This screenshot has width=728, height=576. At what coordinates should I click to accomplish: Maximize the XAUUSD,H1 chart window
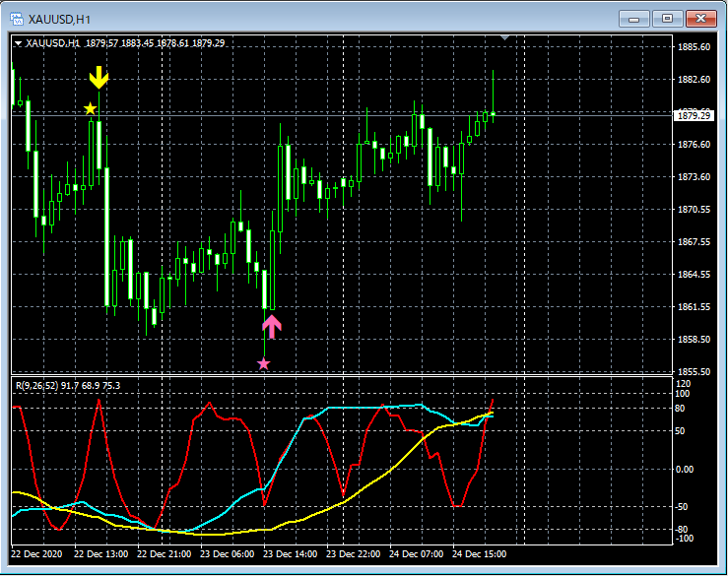(x=667, y=18)
